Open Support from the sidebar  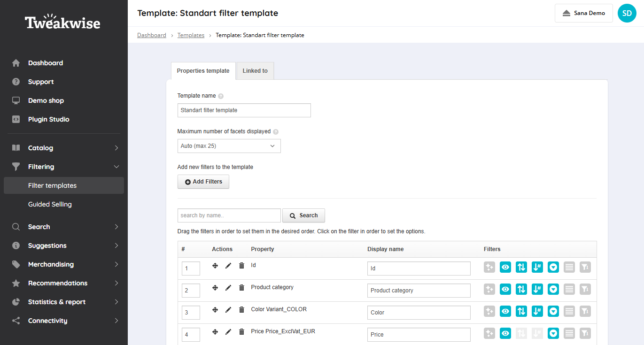coord(64,82)
